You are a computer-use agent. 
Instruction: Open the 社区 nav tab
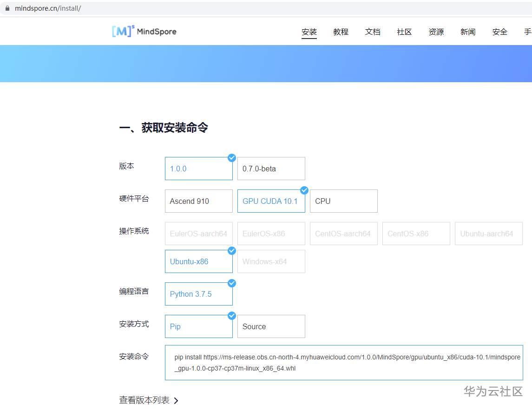pos(404,32)
